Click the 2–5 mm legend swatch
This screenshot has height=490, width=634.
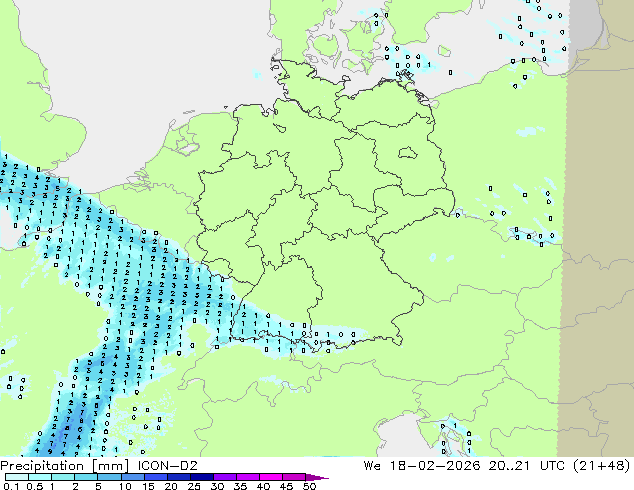point(86,477)
